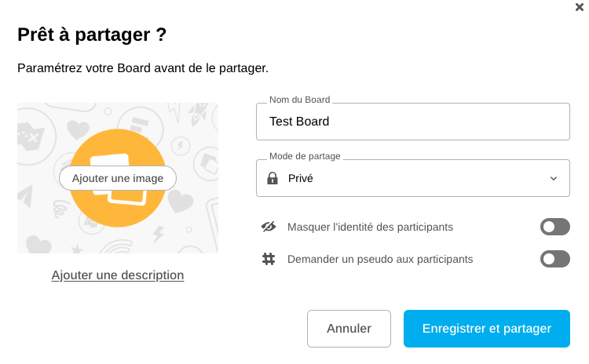Click the 'Prêt à partager ?' heading
The image size is (589, 364).
[92, 35]
